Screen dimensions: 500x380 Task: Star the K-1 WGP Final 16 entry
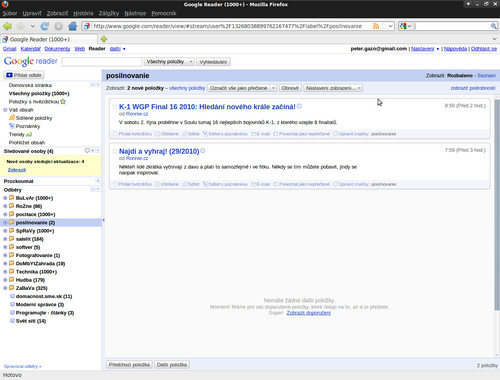115,107
